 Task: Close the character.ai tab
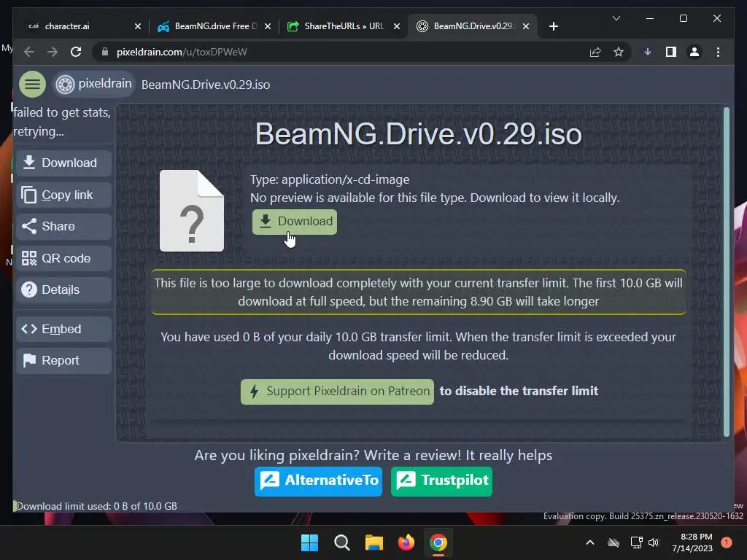click(138, 27)
